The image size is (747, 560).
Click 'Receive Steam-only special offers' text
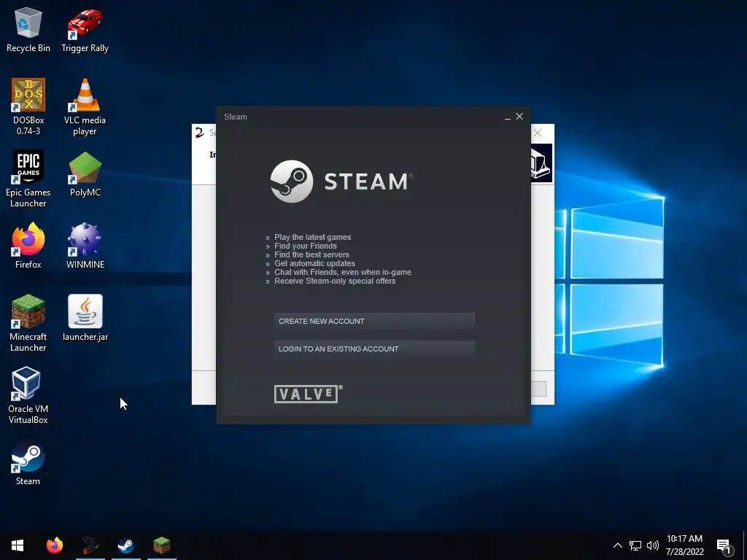pos(335,281)
